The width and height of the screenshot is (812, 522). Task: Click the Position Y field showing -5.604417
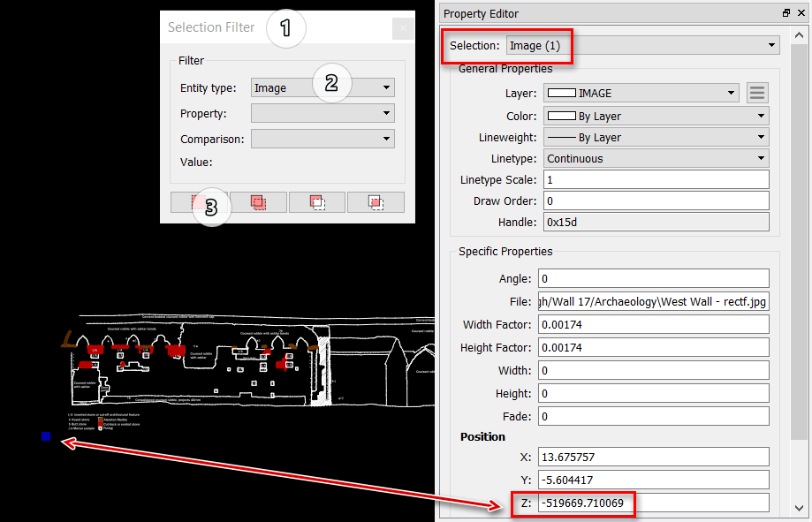(654, 480)
